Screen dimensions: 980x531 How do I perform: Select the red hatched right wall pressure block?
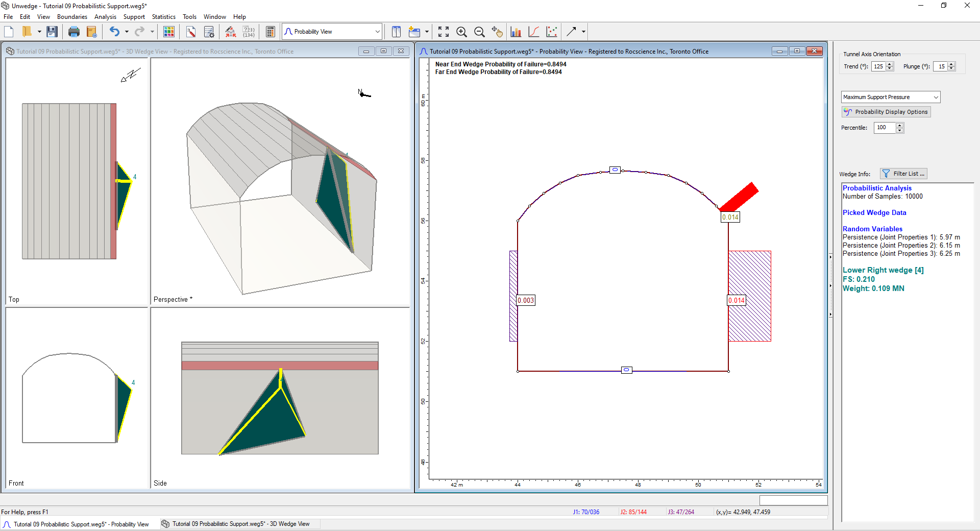pyautogui.click(x=750, y=296)
